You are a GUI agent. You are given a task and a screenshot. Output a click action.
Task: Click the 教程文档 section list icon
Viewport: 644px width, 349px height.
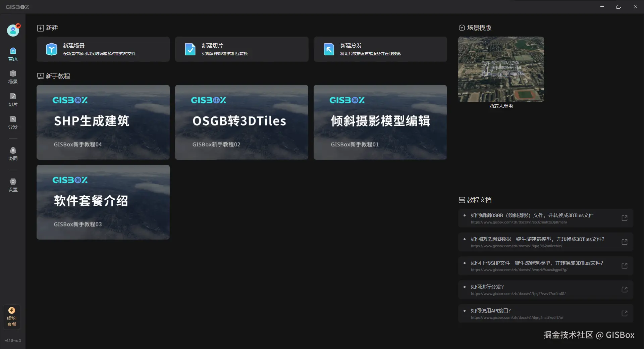click(462, 200)
